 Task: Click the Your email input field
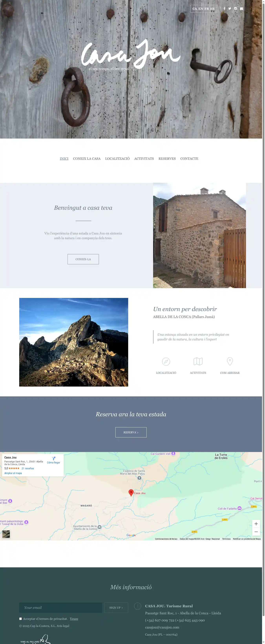pos(60,607)
